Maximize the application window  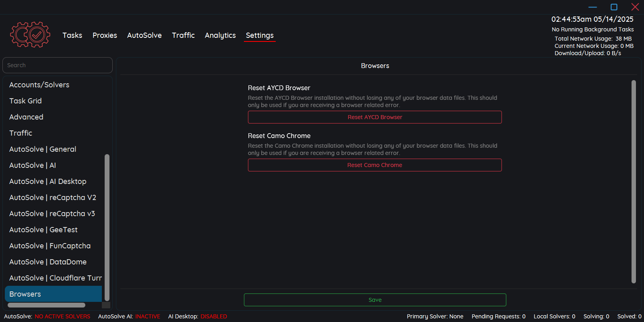point(614,7)
